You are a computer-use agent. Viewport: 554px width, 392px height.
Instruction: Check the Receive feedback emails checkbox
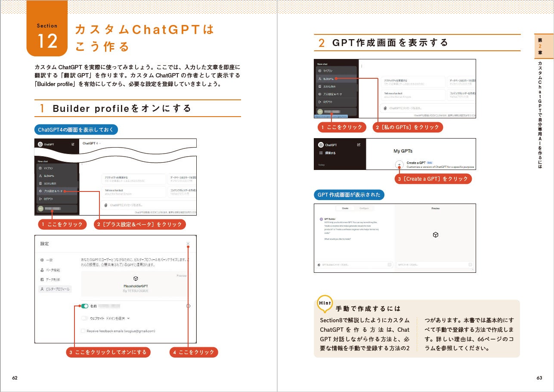83,331
